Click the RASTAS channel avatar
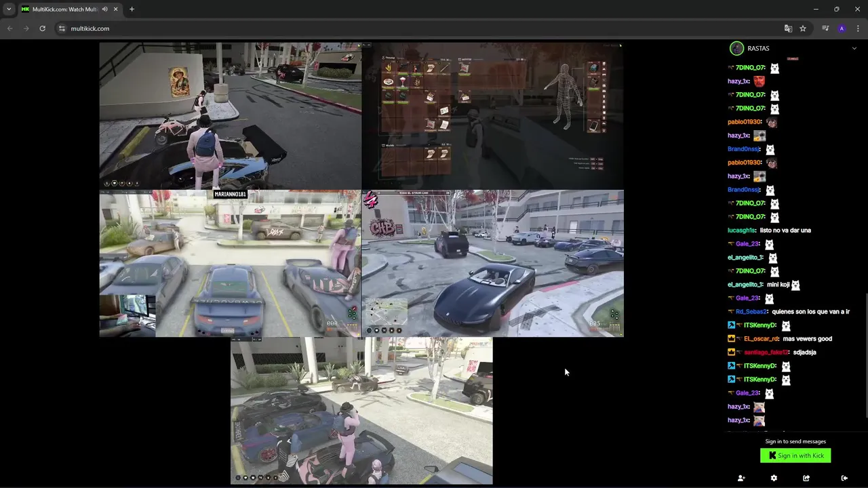 pos(736,48)
